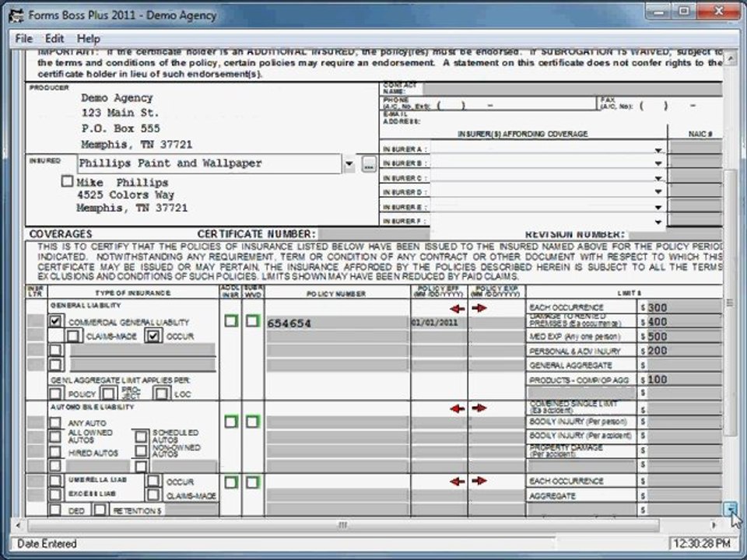Expand the Insurer B dropdown
This screenshot has width=747, height=560.
(x=658, y=163)
